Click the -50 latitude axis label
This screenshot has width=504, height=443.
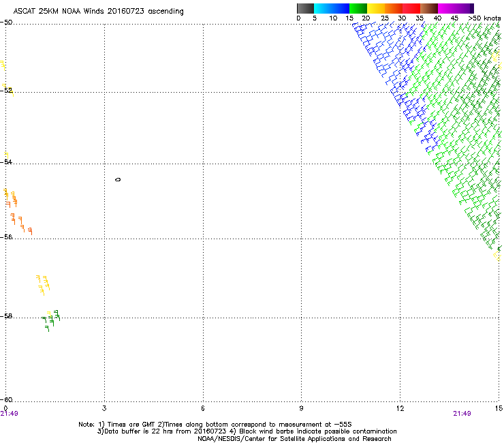(x=6, y=22)
